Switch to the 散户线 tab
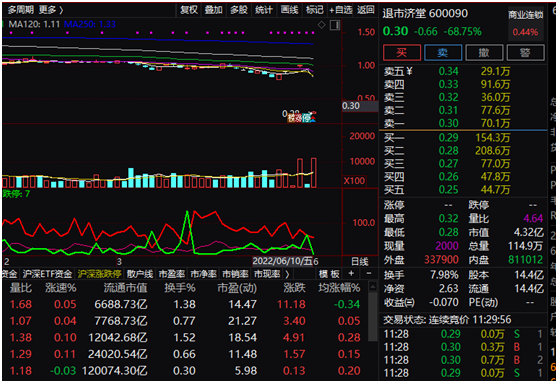The image size is (558, 383). pyautogui.click(x=140, y=274)
